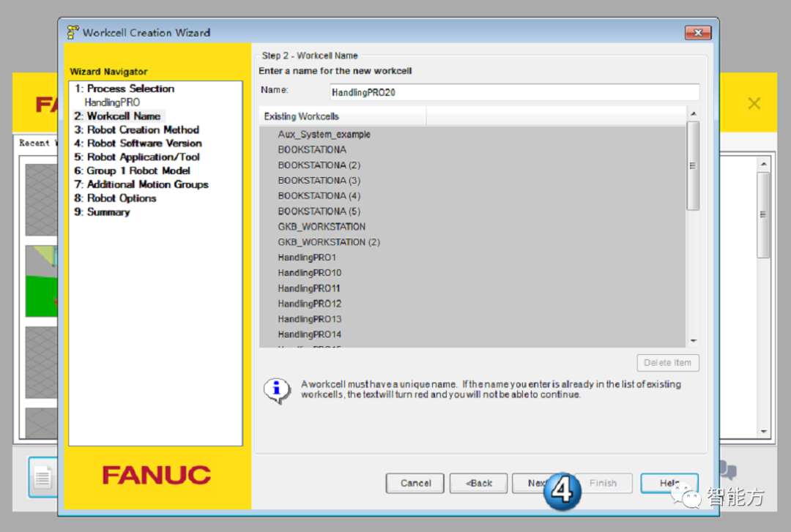The height and width of the screenshot is (532, 791).
Task: Close the background FANUC window with X
Action: (754, 103)
